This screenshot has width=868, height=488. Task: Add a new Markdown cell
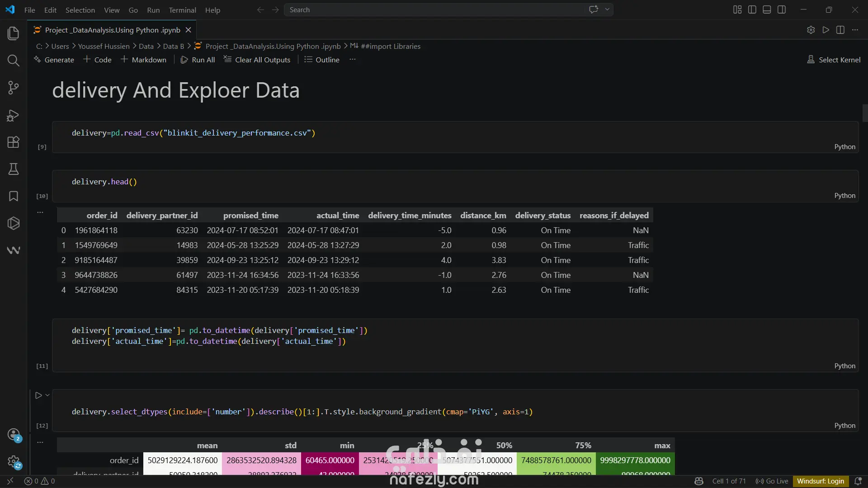point(143,60)
